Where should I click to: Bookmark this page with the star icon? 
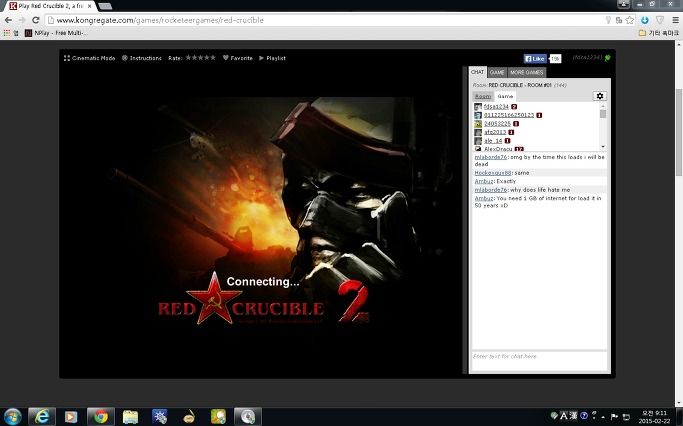629,20
